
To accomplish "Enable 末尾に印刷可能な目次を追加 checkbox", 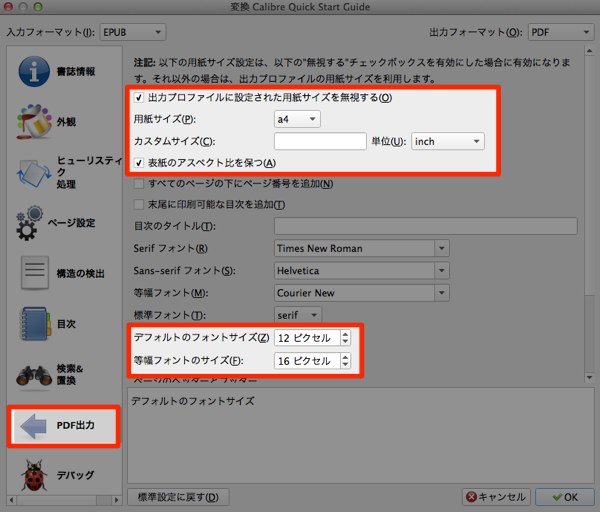I will (x=139, y=205).
